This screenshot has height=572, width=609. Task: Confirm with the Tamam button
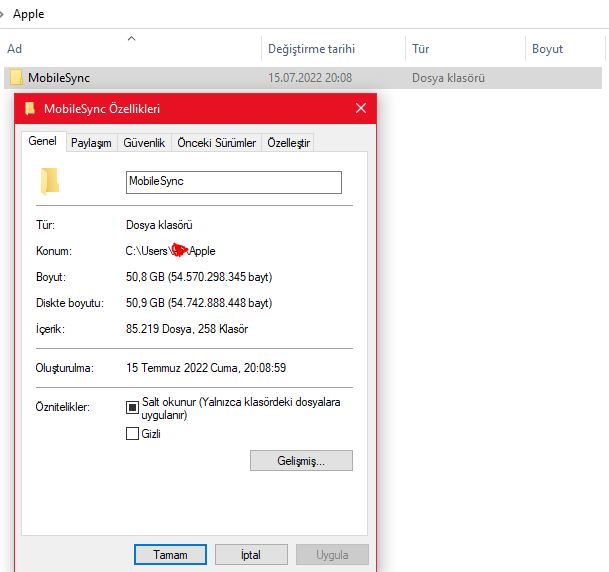170,555
